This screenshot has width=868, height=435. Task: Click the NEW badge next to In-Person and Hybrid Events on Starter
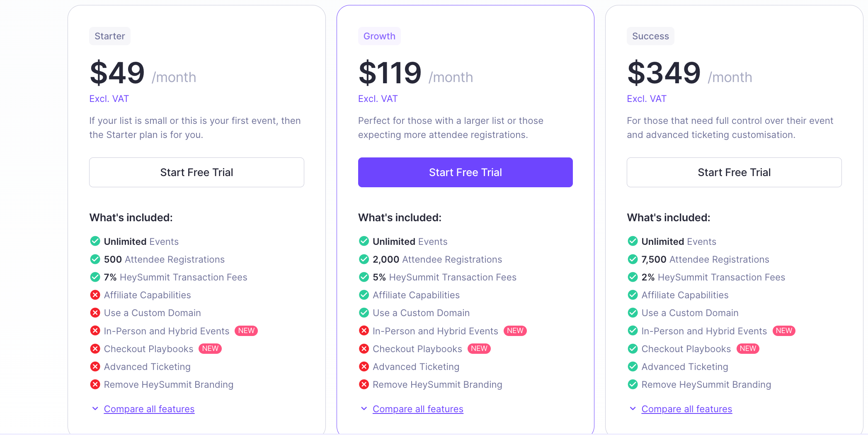click(246, 330)
